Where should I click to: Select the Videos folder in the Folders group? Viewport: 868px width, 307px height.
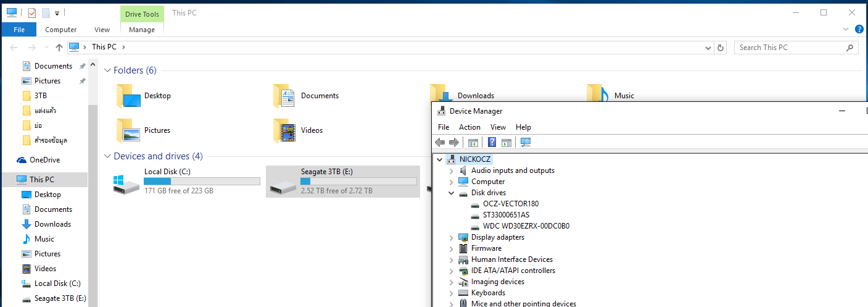[297, 130]
